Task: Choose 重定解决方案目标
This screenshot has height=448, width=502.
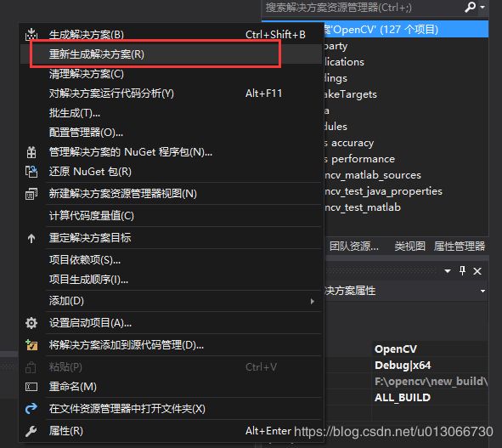Action: (x=172, y=238)
